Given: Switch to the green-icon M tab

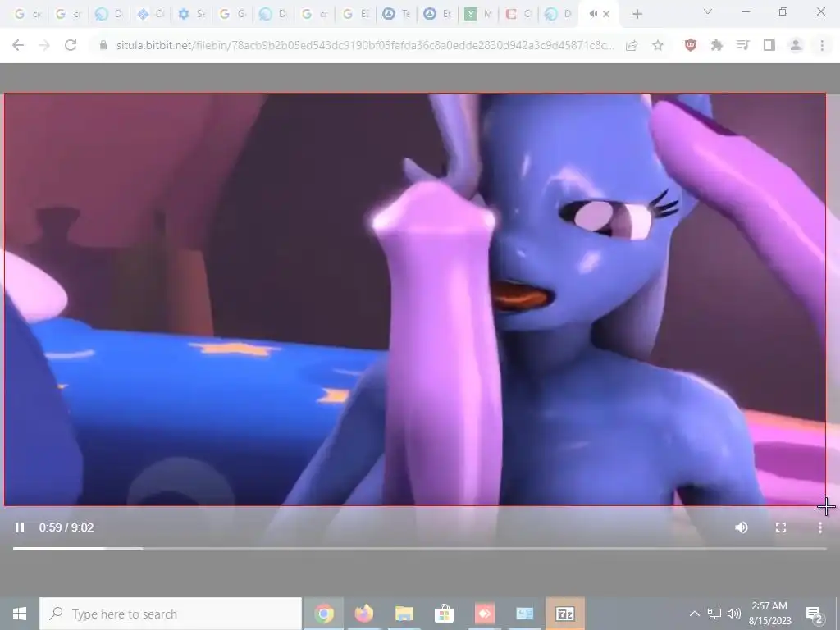Looking at the screenshot, I should click(478, 15).
